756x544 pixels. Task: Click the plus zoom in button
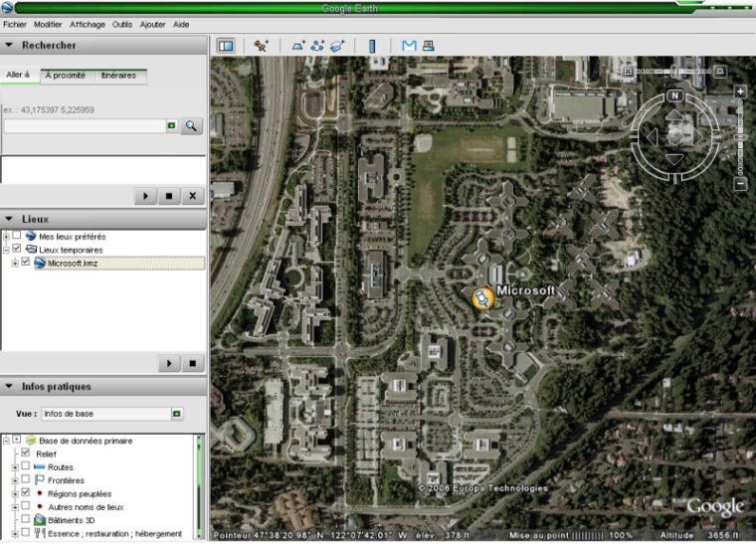[740, 91]
